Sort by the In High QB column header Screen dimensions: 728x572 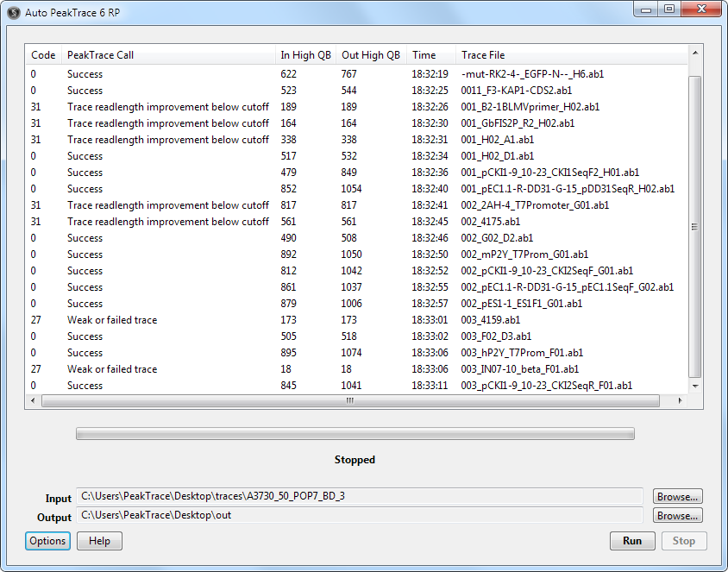[x=306, y=55]
